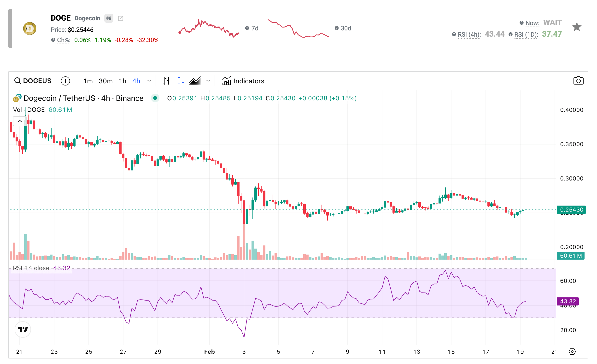Take a chart snapshot with the camera icon

578,81
